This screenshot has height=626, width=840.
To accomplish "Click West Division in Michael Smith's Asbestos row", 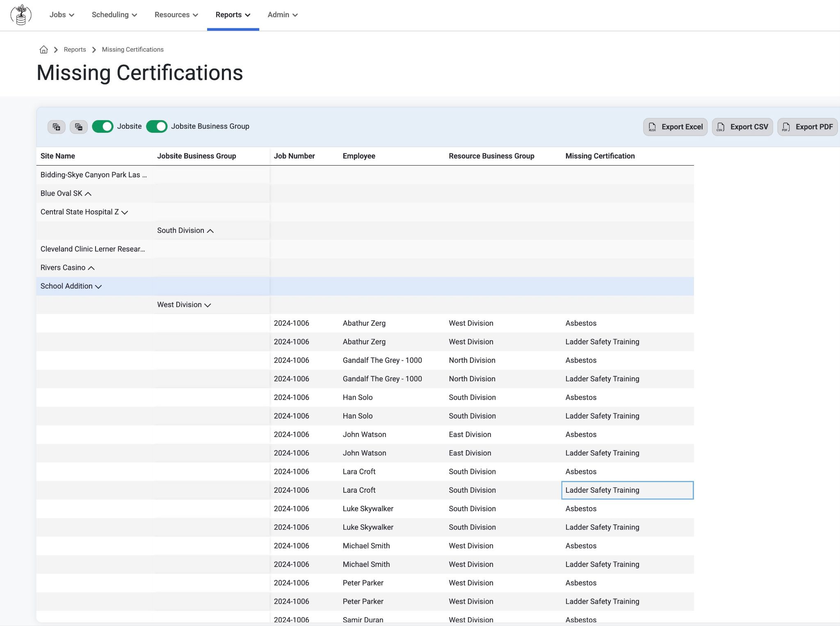I will 471,546.
